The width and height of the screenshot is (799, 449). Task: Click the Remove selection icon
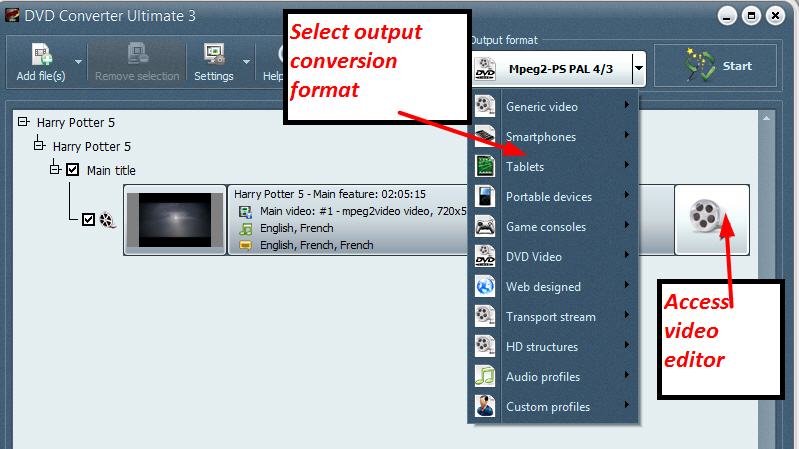pyautogui.click(x=138, y=54)
